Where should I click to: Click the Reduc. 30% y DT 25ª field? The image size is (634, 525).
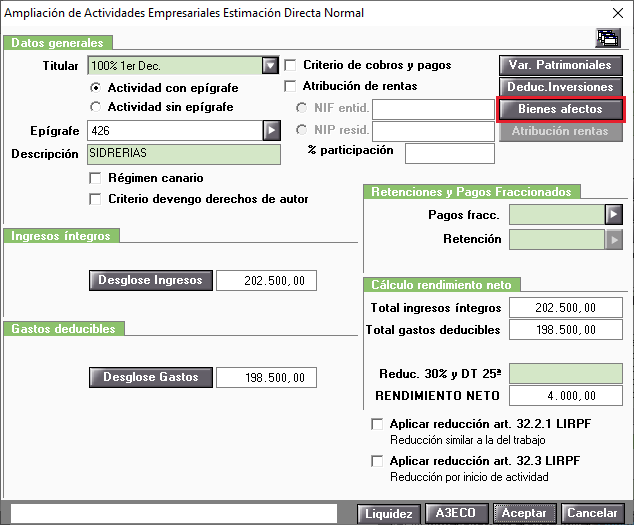(x=566, y=373)
